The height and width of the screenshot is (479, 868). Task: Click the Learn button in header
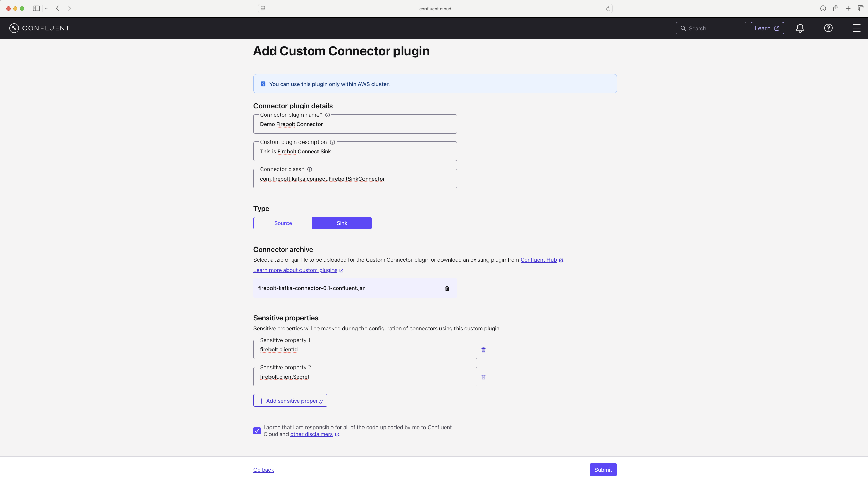[767, 28]
